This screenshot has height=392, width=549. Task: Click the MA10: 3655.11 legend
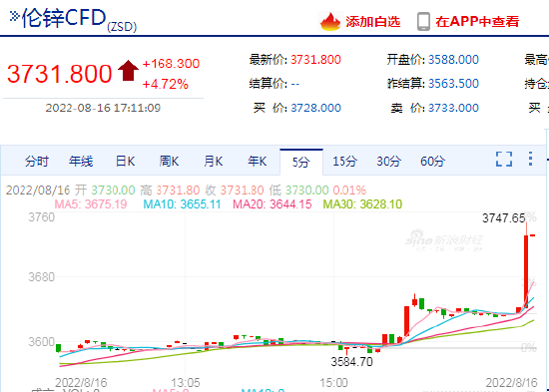(182, 204)
